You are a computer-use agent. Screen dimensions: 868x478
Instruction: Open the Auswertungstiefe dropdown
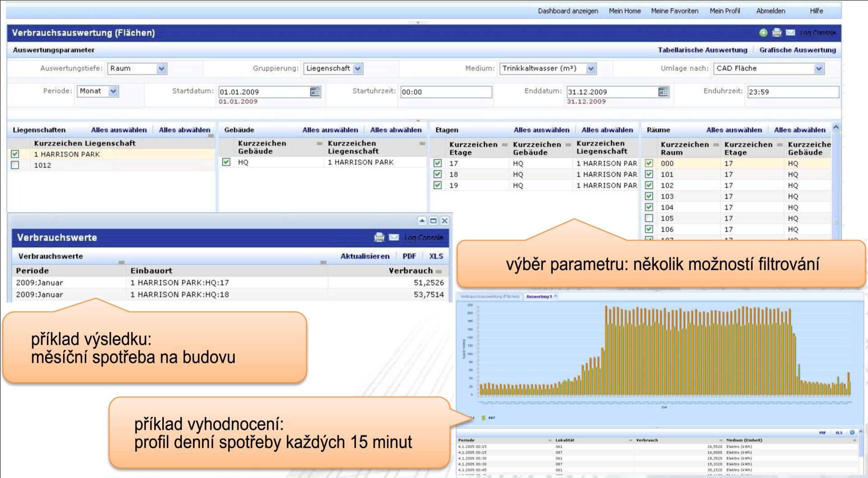click(161, 69)
